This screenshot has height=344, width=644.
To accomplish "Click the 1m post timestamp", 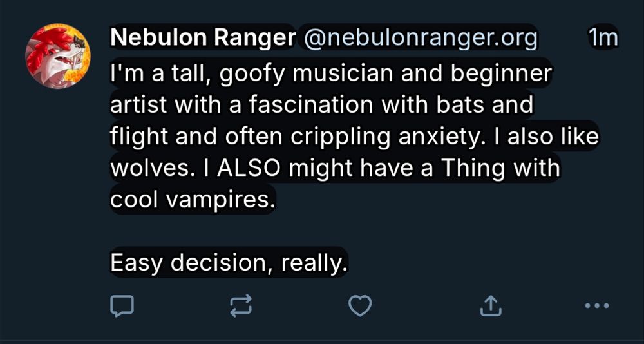I will click(x=603, y=39).
